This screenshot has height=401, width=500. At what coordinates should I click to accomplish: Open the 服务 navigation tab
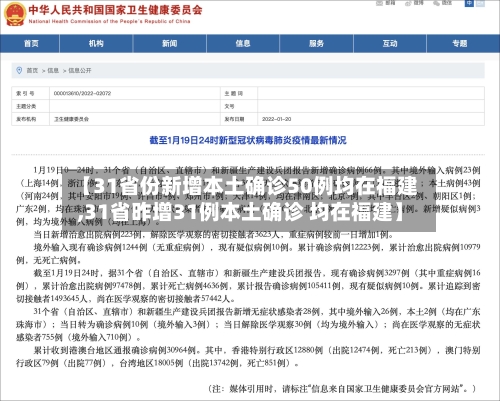click(x=316, y=43)
